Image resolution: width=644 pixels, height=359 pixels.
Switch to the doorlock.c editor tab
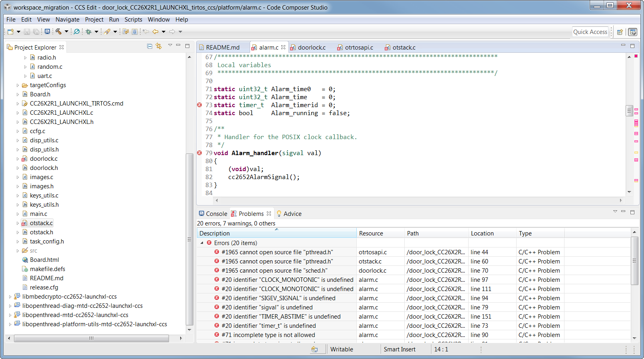(x=308, y=48)
